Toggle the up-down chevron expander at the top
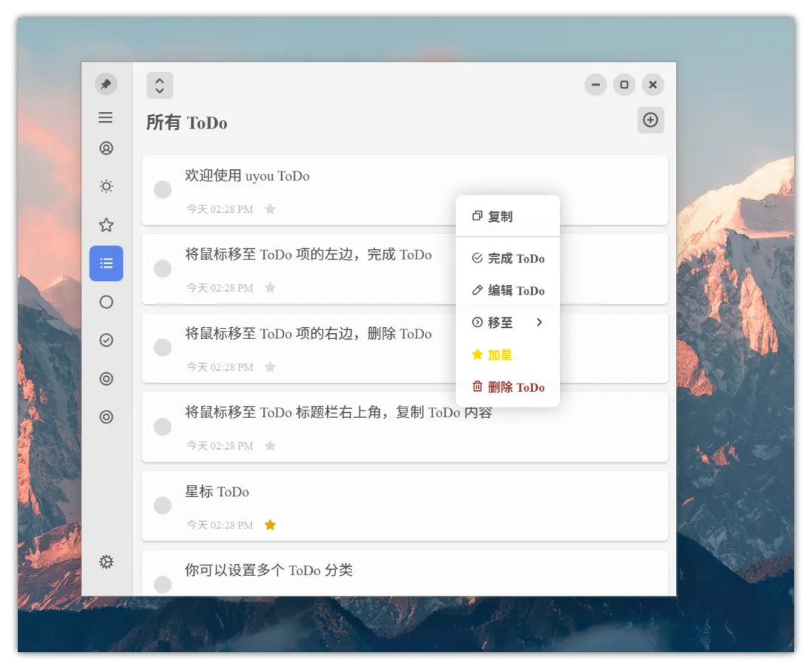Screen dimensions: 812x670 [x=159, y=86]
